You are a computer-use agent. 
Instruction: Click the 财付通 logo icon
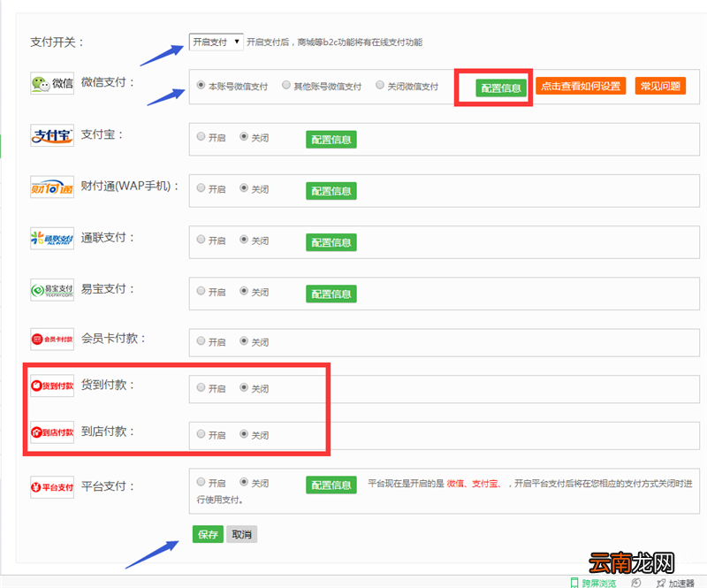coord(52,187)
